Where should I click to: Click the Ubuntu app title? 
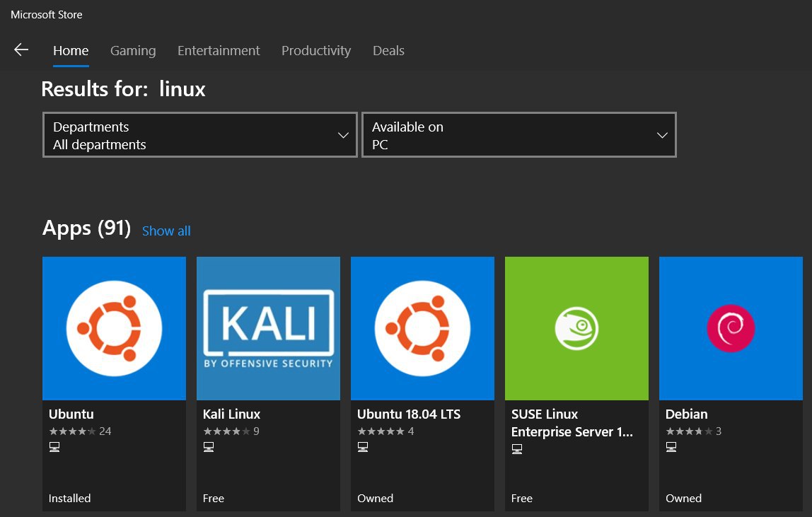[x=71, y=414]
